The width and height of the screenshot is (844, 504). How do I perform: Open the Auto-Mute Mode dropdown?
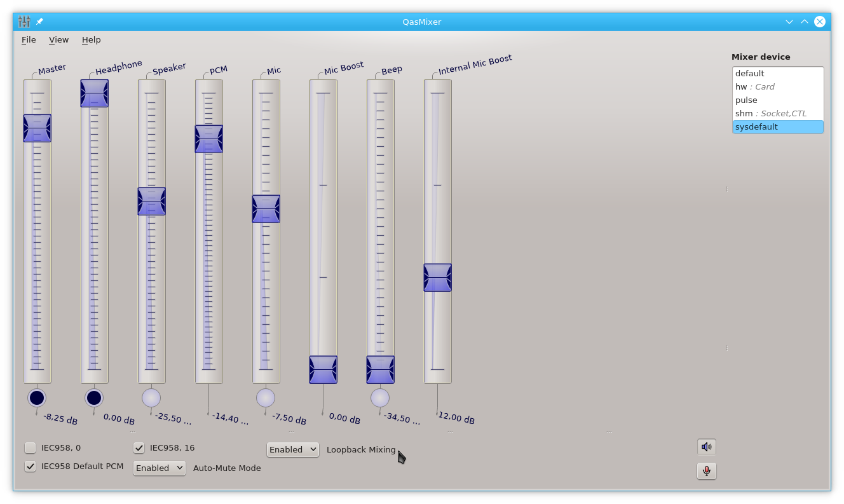click(x=159, y=468)
